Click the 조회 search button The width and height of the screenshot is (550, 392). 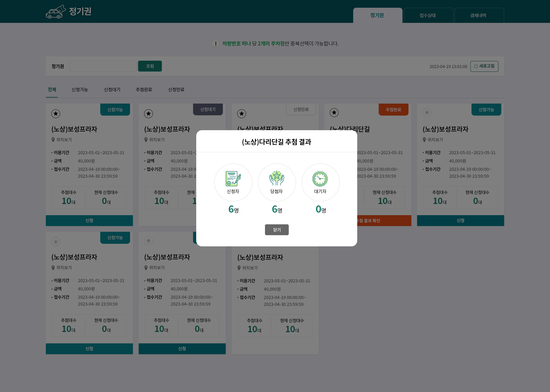(x=150, y=66)
